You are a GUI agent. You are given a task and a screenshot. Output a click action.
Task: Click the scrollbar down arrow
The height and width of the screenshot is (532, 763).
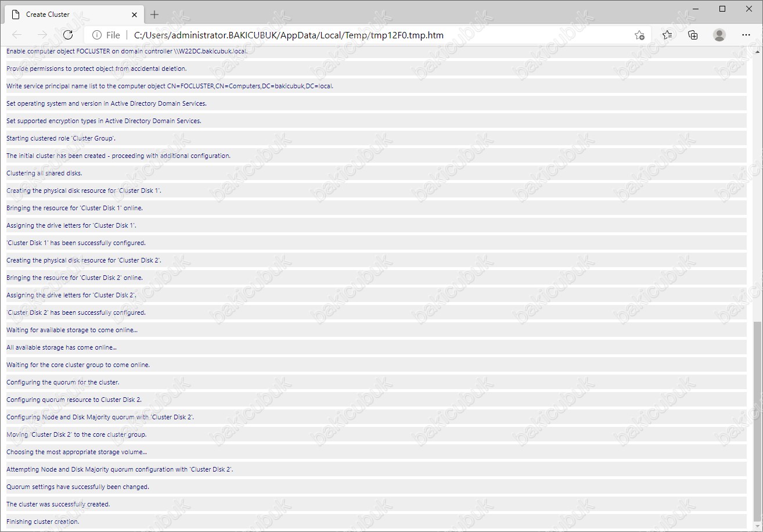757,527
